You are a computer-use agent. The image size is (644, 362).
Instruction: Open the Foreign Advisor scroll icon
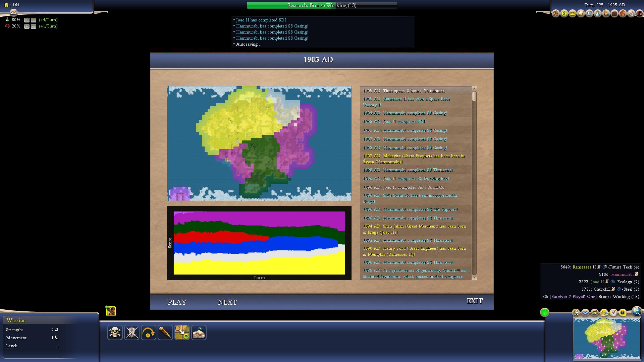point(581,14)
